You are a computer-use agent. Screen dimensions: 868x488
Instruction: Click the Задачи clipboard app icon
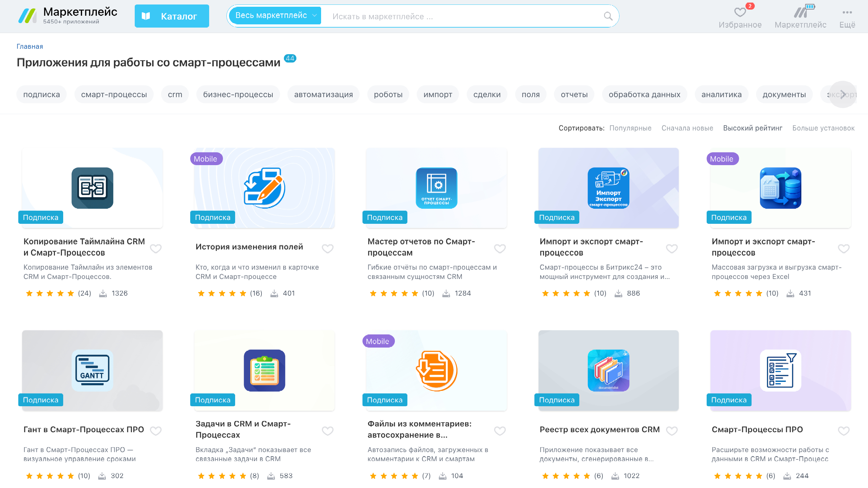point(265,370)
